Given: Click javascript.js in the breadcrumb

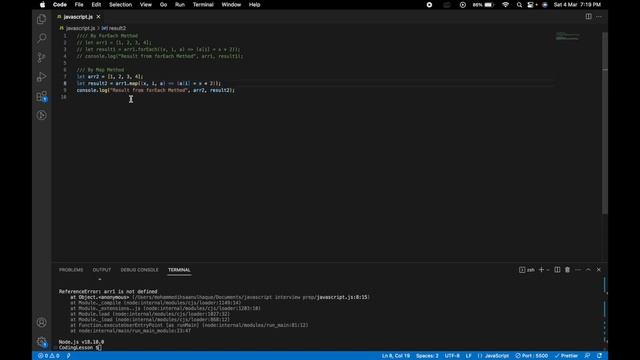Looking at the screenshot, I should pos(80,28).
